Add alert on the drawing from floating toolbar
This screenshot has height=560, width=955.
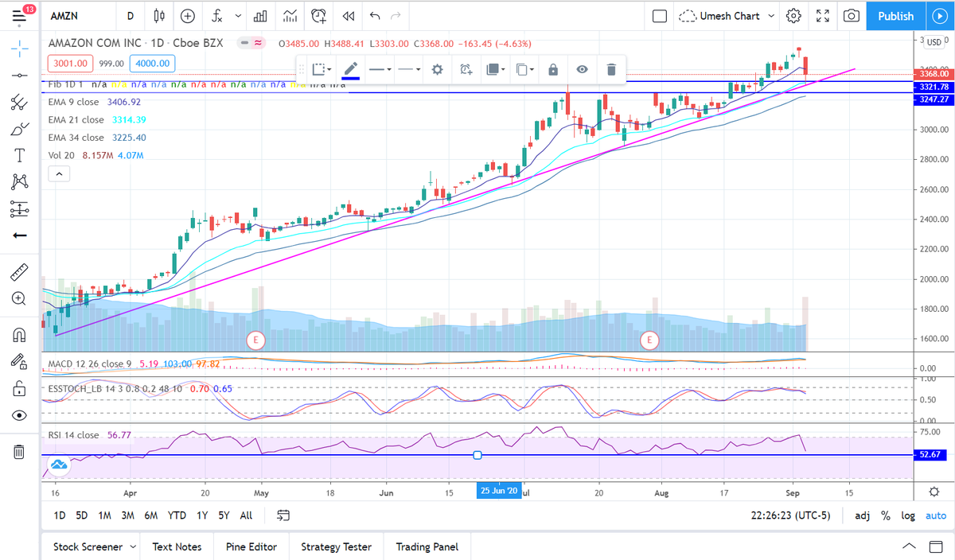coord(466,69)
